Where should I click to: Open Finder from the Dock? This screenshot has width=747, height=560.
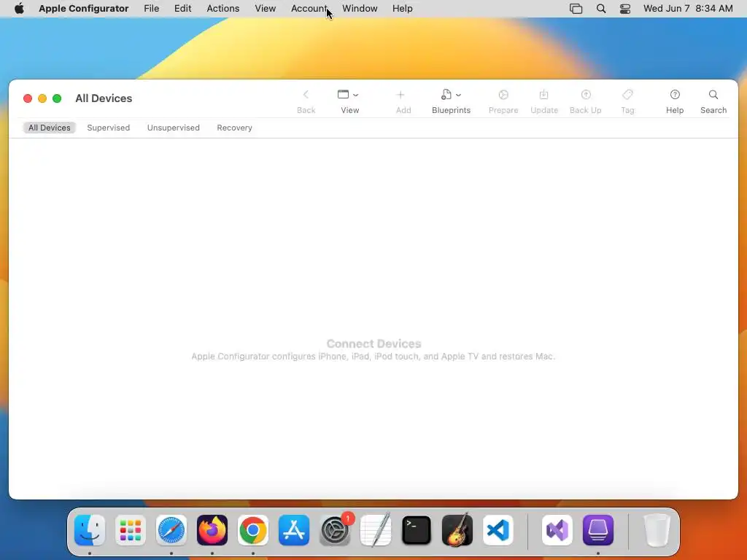(x=90, y=530)
